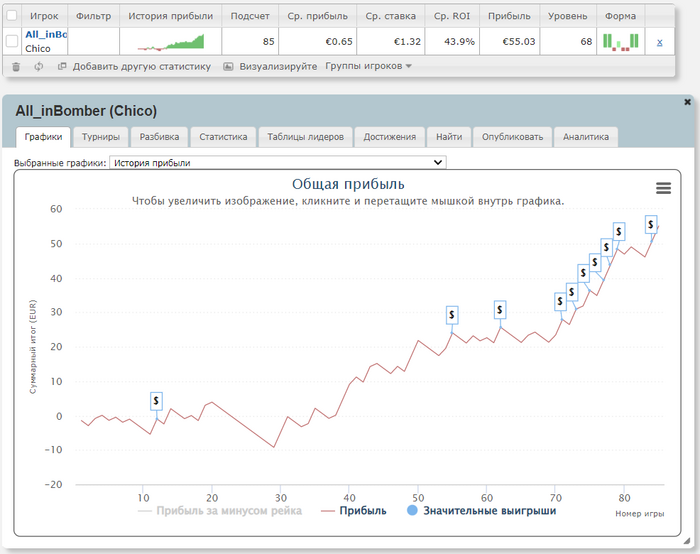The width and height of the screenshot is (700, 554).
Task: Switch to the Турниры tab
Action: 101,137
